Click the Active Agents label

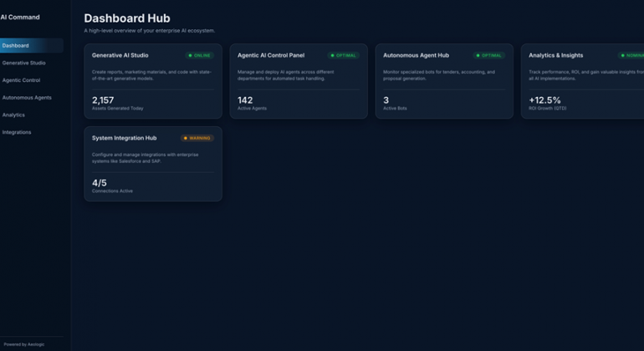pos(253,109)
